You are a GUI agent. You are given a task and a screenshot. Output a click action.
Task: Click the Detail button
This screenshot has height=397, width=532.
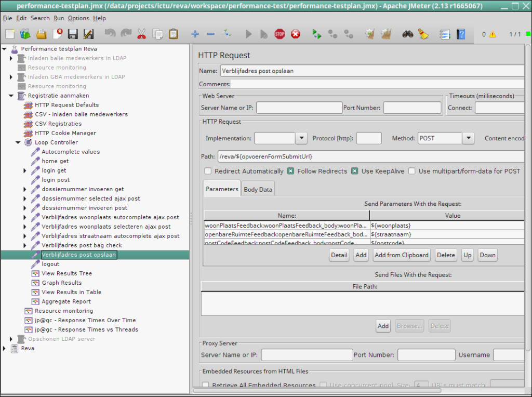point(339,255)
